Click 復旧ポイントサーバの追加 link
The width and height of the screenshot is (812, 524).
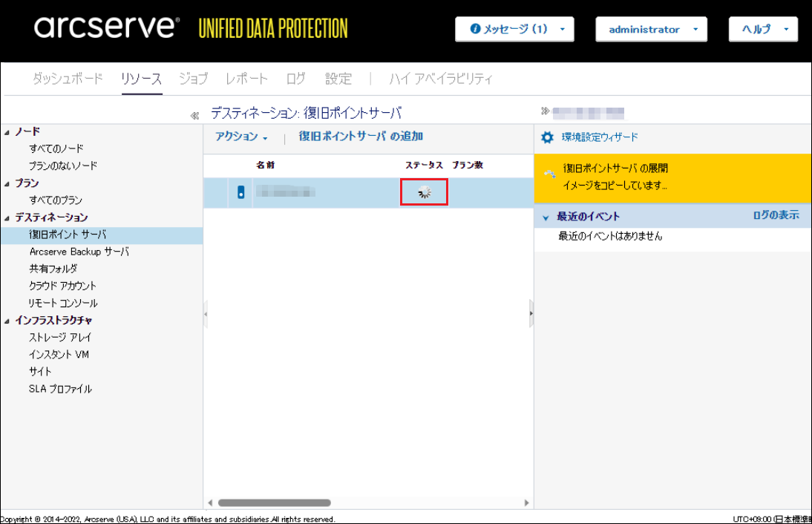361,137
